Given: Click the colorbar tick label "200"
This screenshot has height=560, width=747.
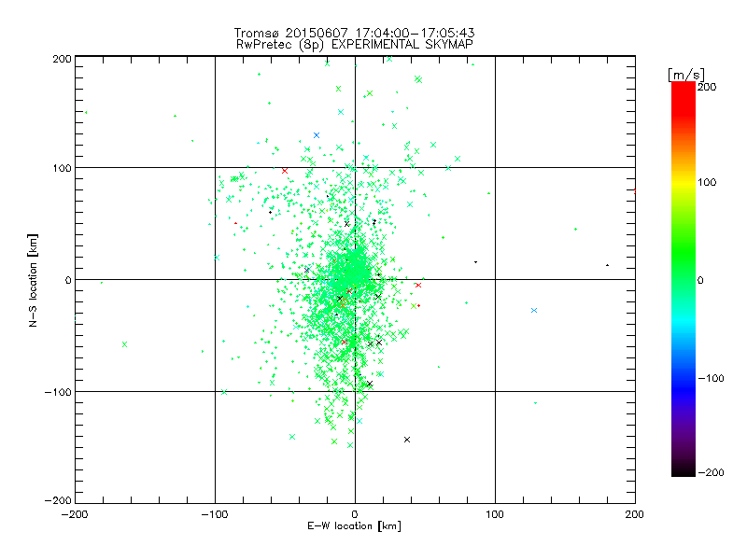Looking at the screenshot, I should (707, 87).
